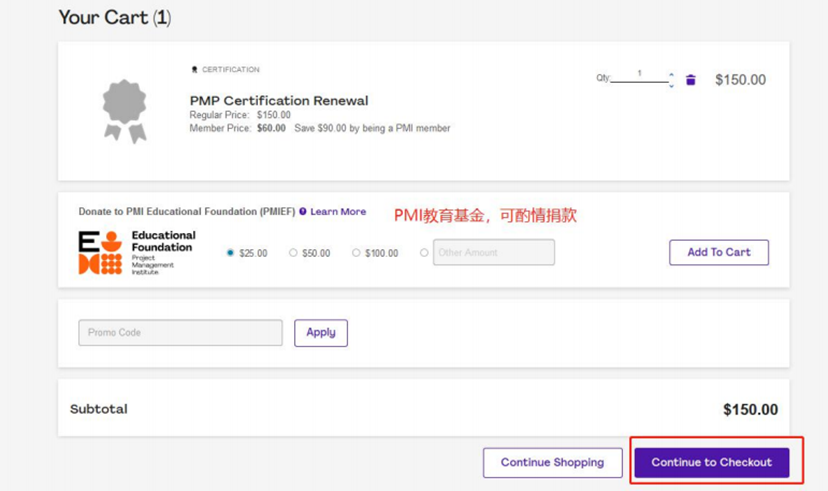
Task: Click the Qty number field
Action: pos(640,76)
